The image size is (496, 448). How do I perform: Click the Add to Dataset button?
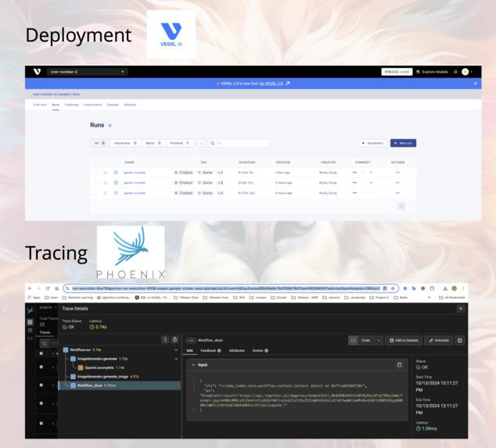click(x=404, y=341)
